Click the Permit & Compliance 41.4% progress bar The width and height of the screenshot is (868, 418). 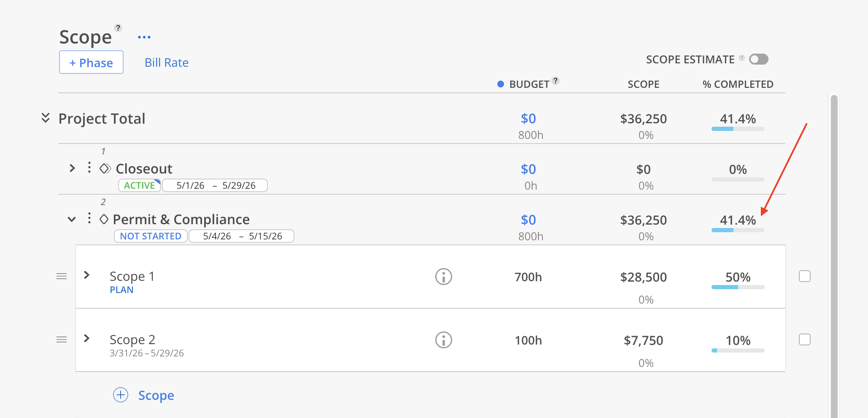click(x=738, y=230)
